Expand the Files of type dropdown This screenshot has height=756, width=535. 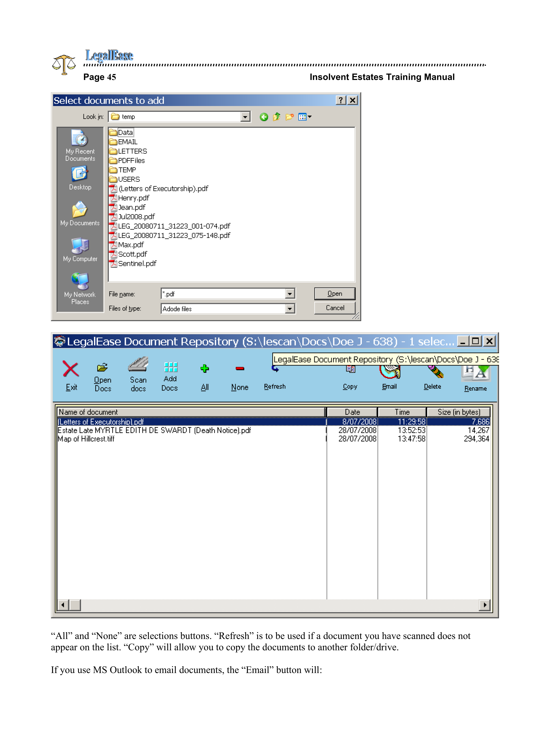coord(290,309)
